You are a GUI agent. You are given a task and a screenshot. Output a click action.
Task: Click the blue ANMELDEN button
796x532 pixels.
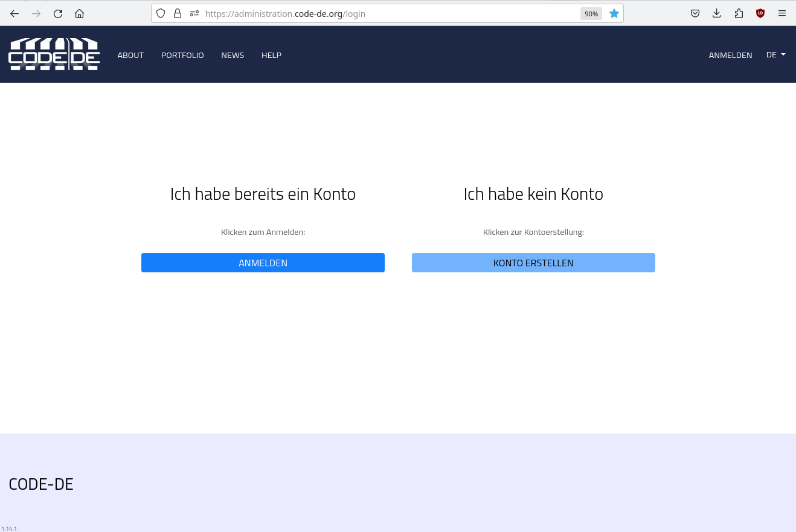point(263,263)
